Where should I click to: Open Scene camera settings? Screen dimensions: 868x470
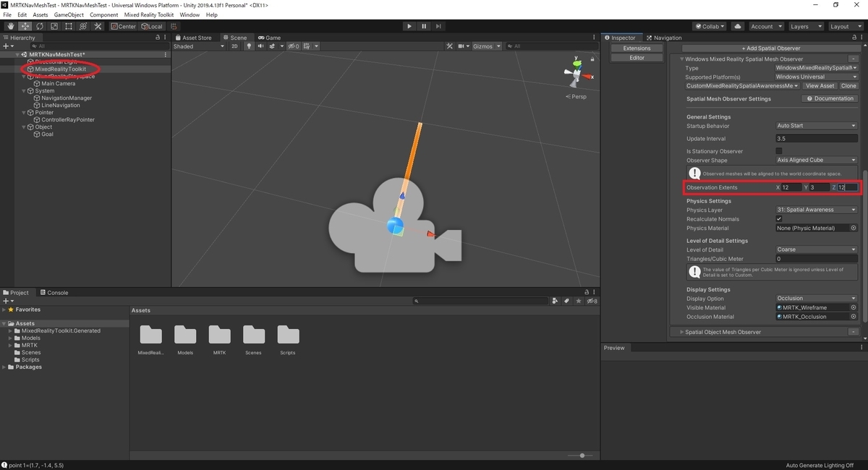coord(463,46)
